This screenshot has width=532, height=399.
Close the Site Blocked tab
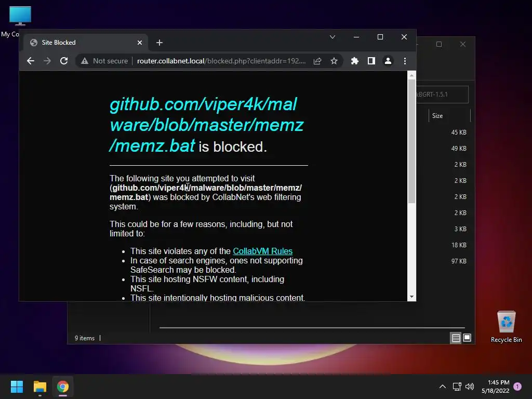[140, 43]
